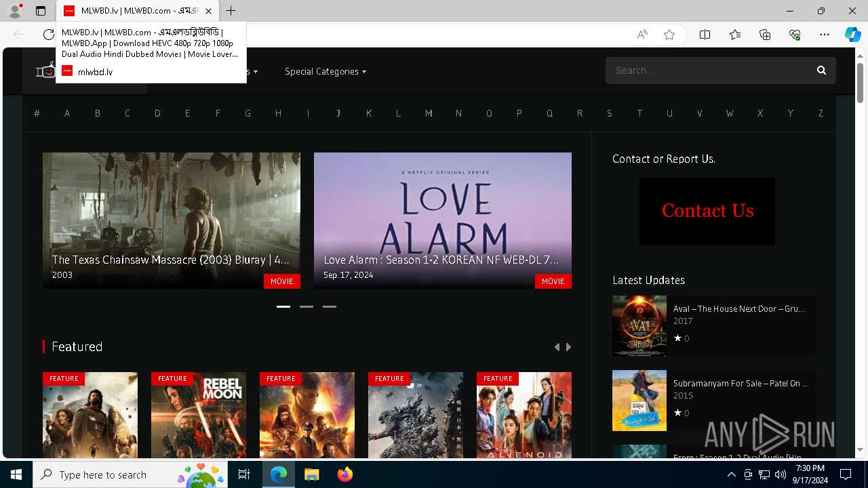
Task: Open The Texas Chainsaw Massacre slide
Action: tap(172, 220)
